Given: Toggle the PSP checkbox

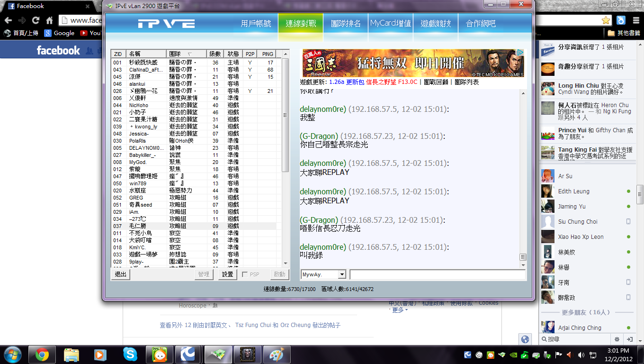Looking at the screenshot, I should [245, 274].
